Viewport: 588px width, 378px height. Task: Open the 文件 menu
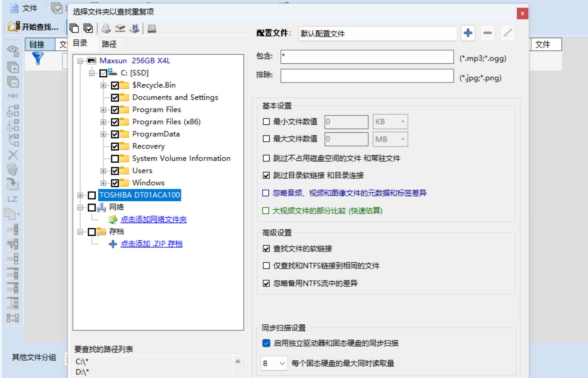pos(24,8)
